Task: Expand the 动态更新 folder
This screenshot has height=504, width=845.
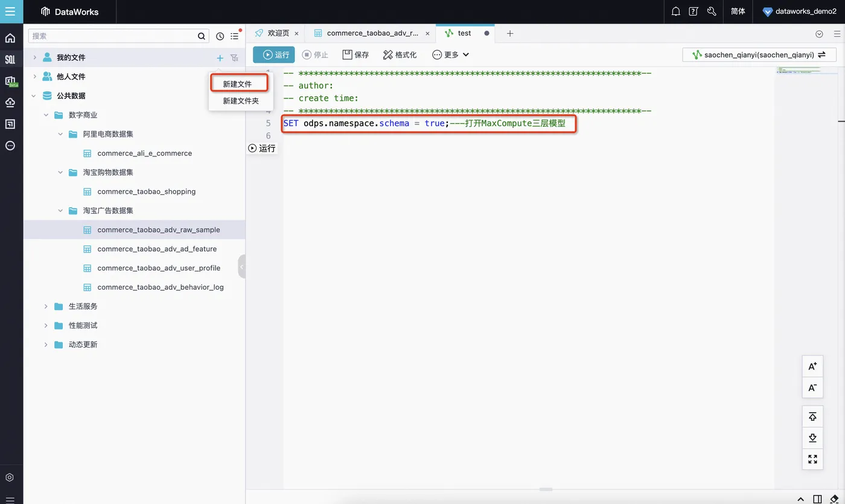Action: point(46,345)
